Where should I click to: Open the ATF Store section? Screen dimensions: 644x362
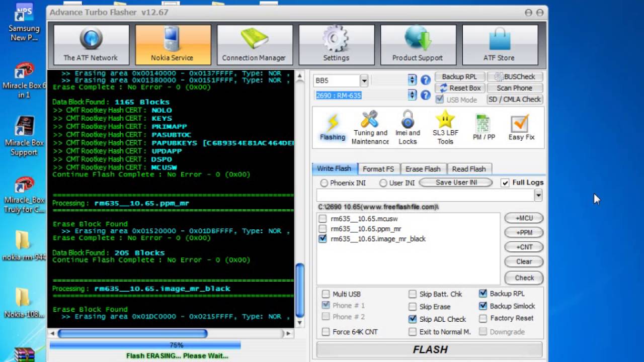[499, 45]
